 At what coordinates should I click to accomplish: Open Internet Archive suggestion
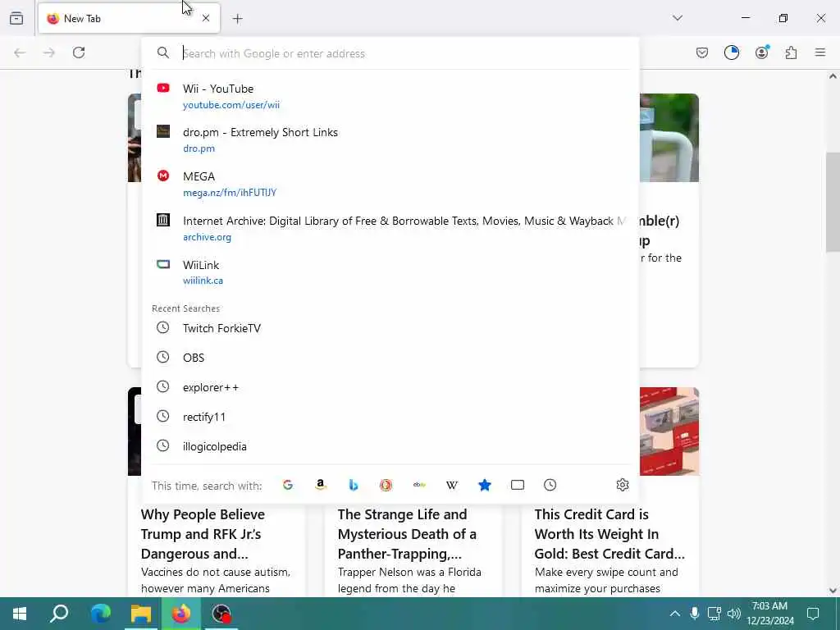(390, 228)
